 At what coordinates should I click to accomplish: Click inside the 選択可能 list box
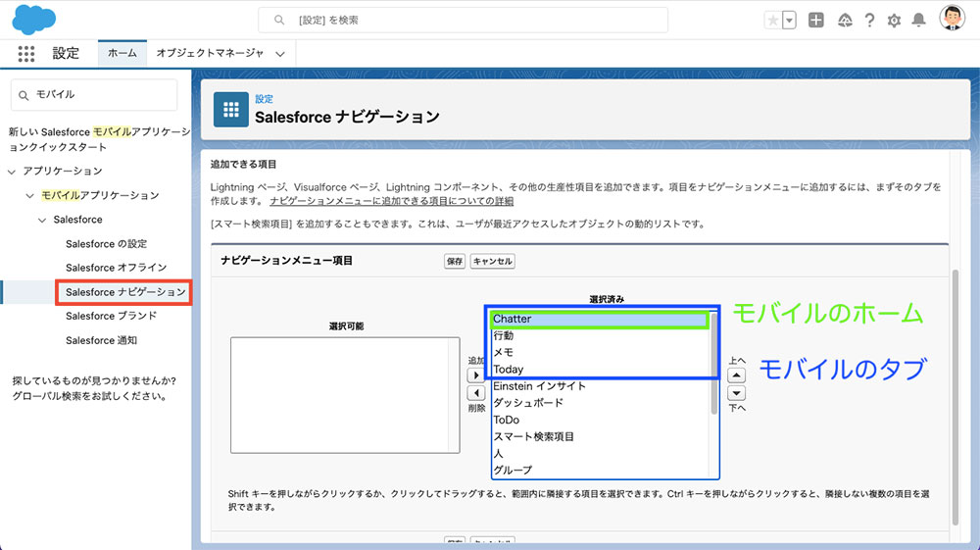point(345,395)
